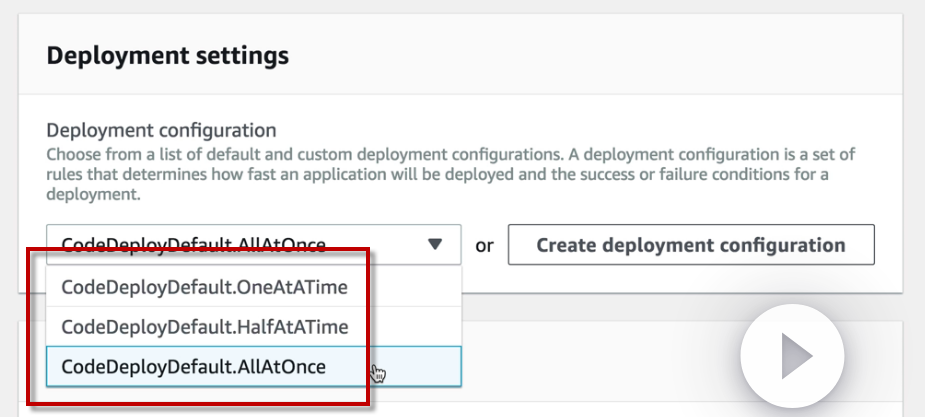Click the gray play triangle icon
Image resolution: width=925 pixels, height=417 pixels.
(796, 356)
